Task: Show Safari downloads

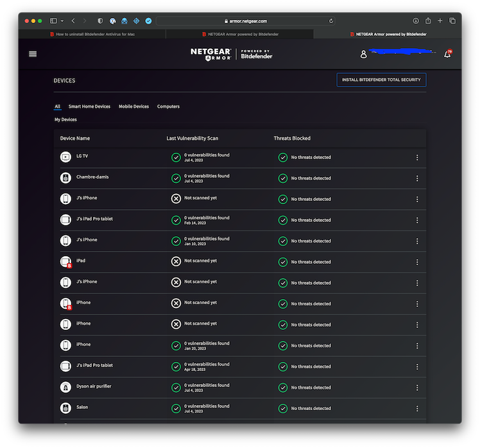Action: coord(416,21)
